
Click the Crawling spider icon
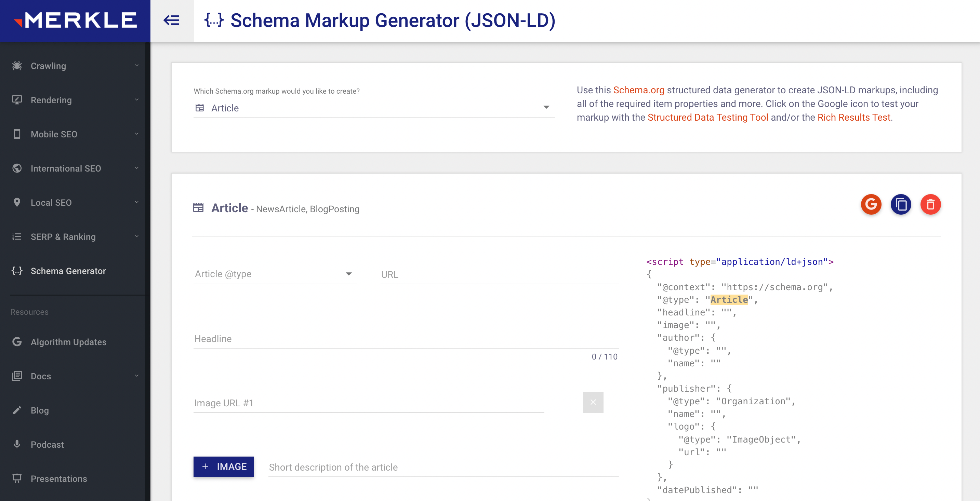tap(17, 66)
